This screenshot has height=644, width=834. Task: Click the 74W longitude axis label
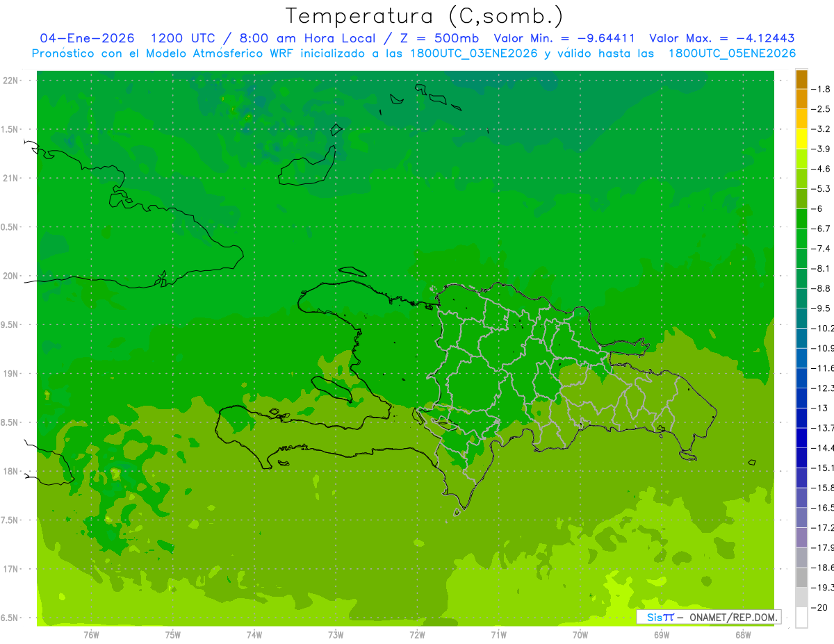254,634
